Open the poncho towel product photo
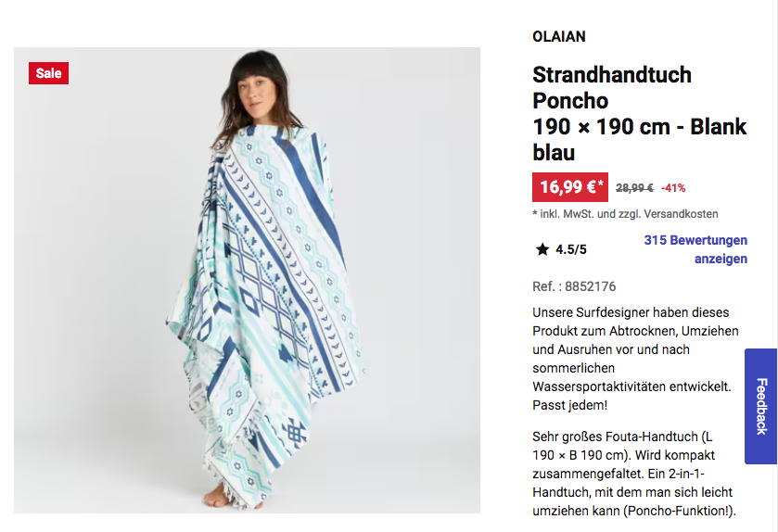778x532 pixels. click(247, 280)
